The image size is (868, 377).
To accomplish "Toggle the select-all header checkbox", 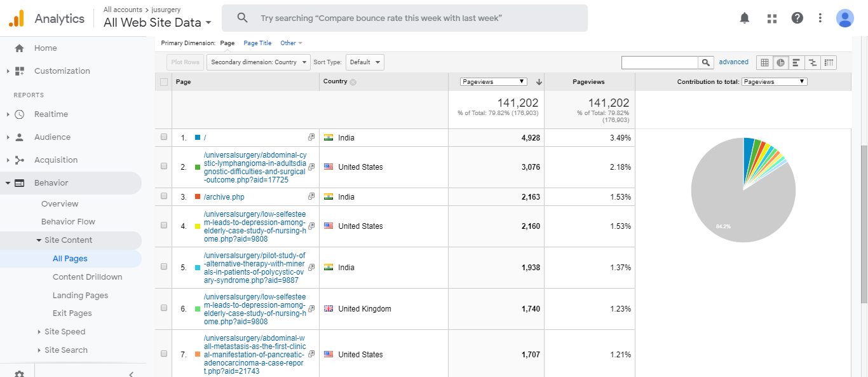I will 164,81.
